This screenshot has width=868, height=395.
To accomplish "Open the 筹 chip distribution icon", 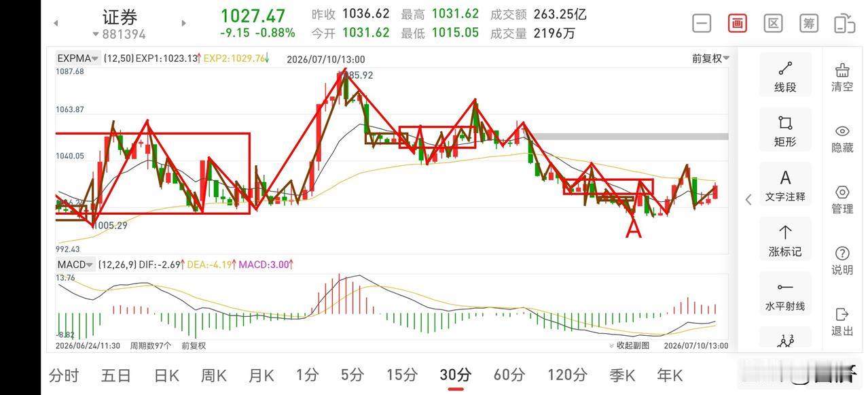I will click(x=808, y=23).
